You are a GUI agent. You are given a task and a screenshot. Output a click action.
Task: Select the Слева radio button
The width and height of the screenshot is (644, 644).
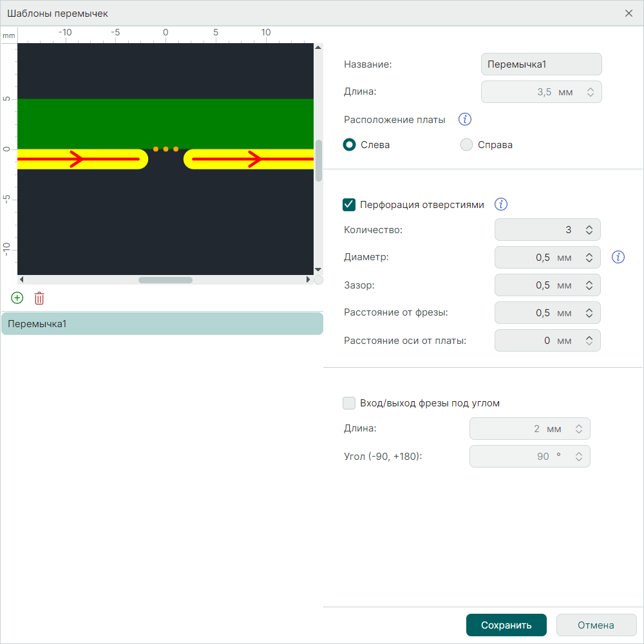[x=349, y=144]
